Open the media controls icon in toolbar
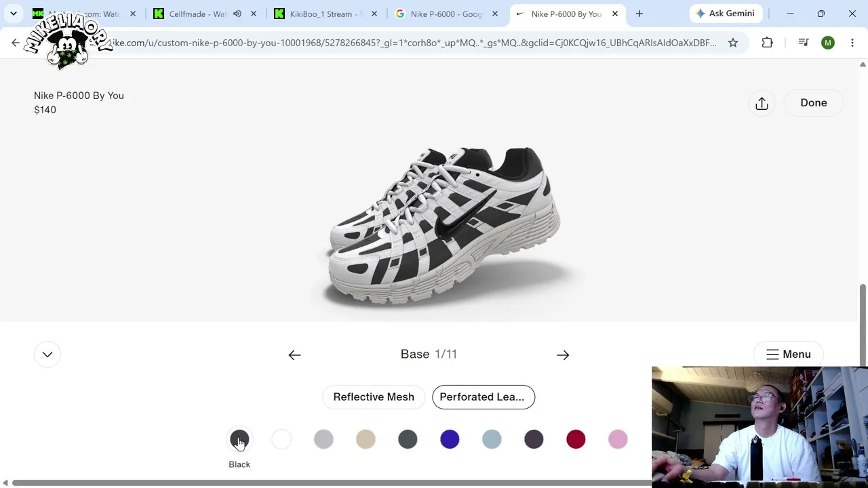Viewport: 868px width, 488px height. (804, 43)
